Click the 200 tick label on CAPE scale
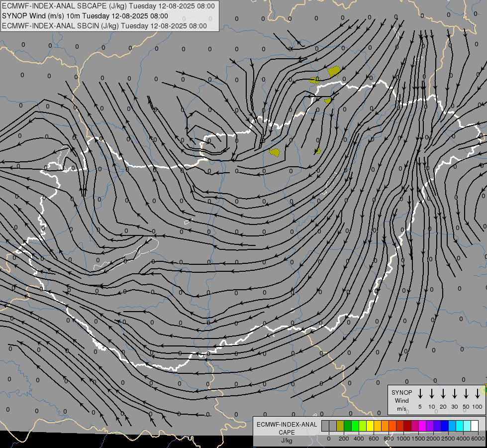Viewport: 487px width, 448px height. (344, 439)
